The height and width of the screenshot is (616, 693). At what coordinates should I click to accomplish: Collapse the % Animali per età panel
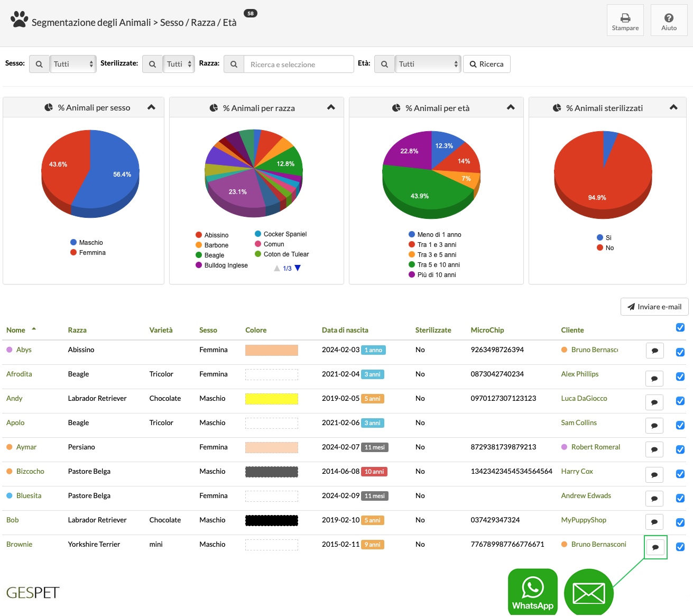[x=511, y=107]
